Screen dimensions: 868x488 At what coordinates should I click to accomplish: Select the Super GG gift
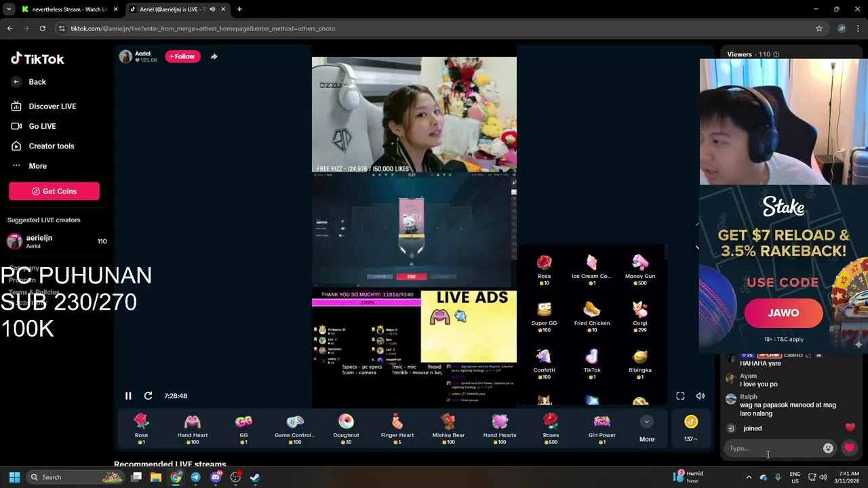(544, 317)
